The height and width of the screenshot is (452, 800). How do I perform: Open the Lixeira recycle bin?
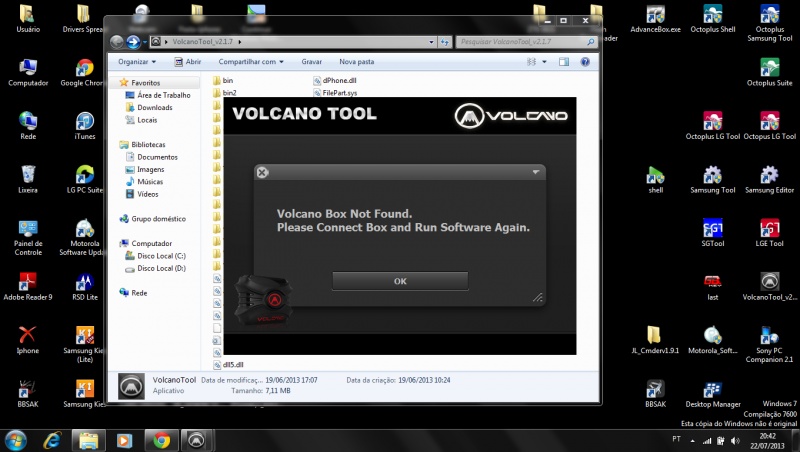tap(28, 180)
